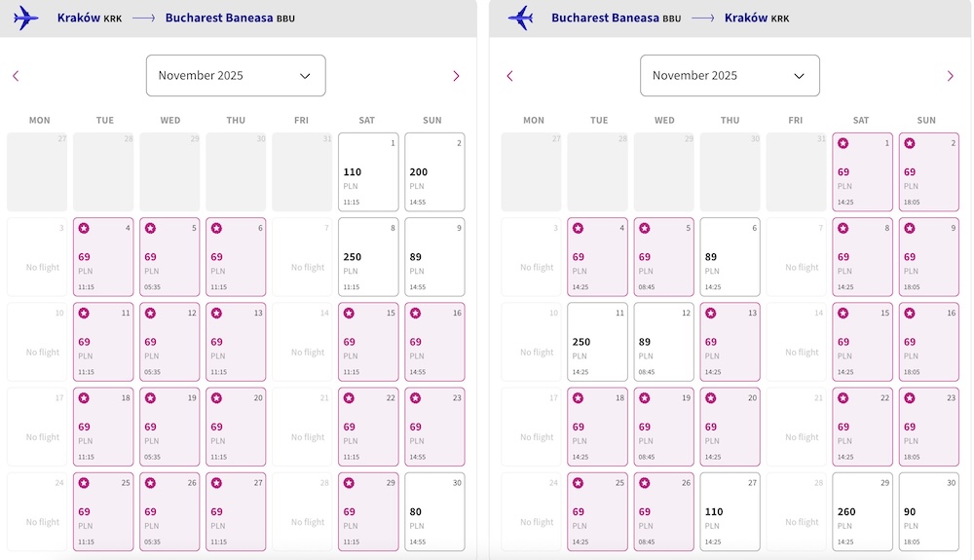Choose 19 November outbound flight at 05:35
Image resolution: width=974 pixels, height=560 pixels.
169,427
